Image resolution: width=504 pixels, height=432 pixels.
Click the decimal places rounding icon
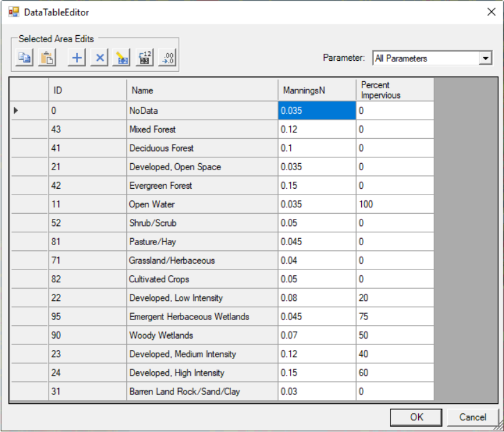pos(168,58)
